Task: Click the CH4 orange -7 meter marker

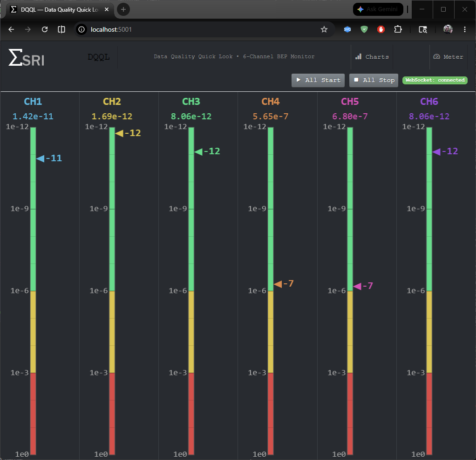Action: [284, 284]
